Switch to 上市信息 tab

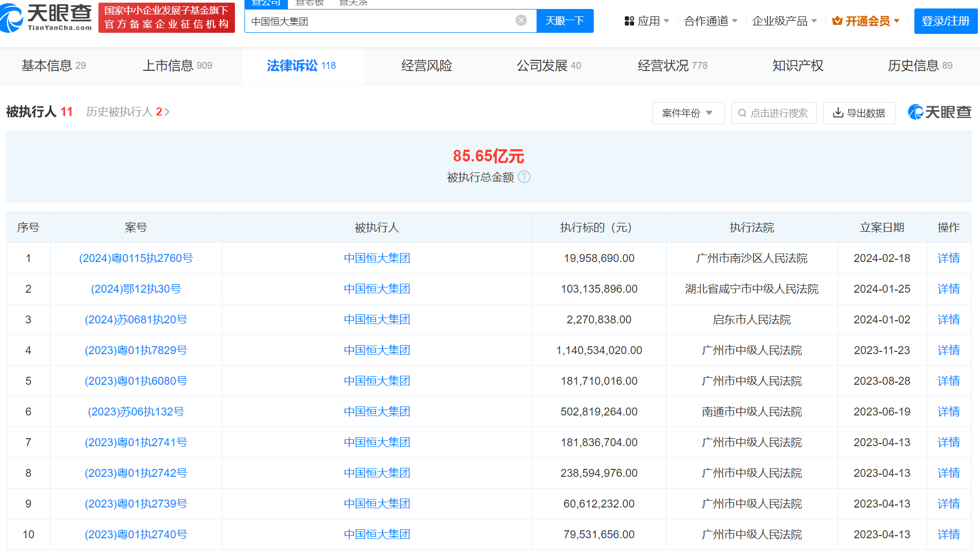[x=177, y=66]
